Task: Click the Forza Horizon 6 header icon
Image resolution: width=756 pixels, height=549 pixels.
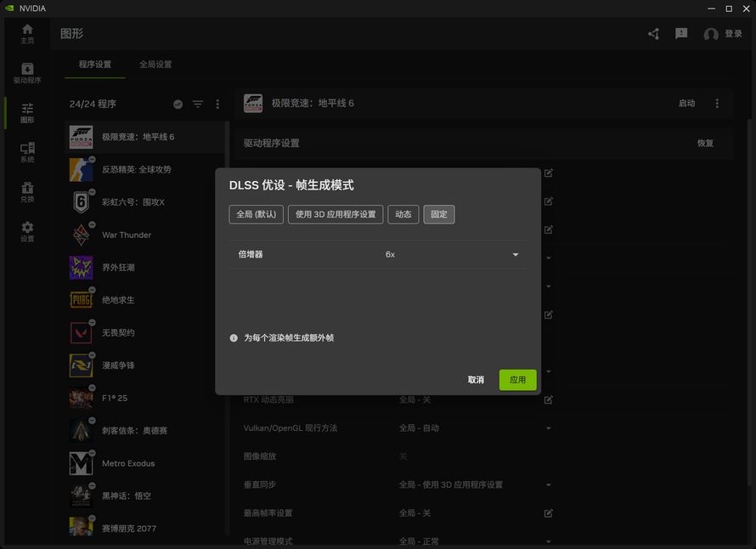Action: coord(253,103)
